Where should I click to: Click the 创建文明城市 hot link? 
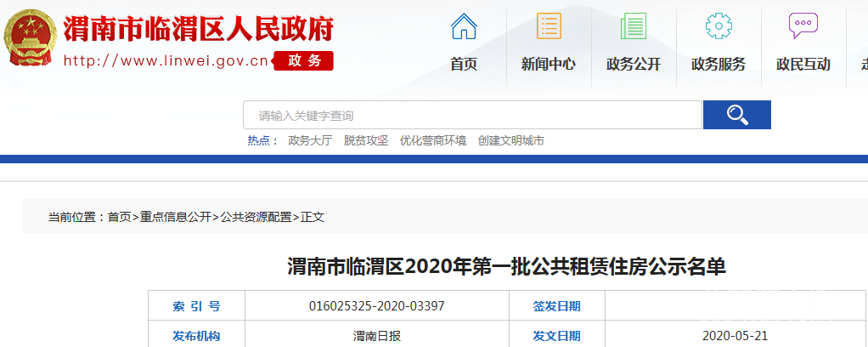[510, 140]
